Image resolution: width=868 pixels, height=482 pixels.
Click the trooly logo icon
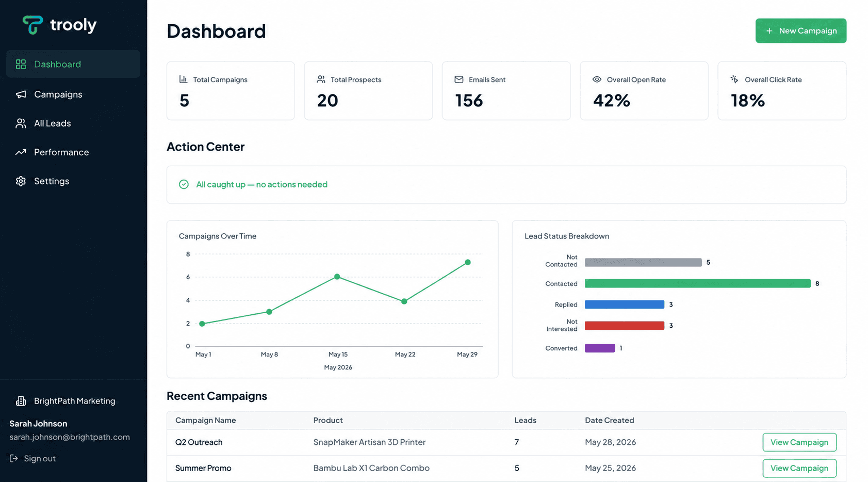pos(32,25)
